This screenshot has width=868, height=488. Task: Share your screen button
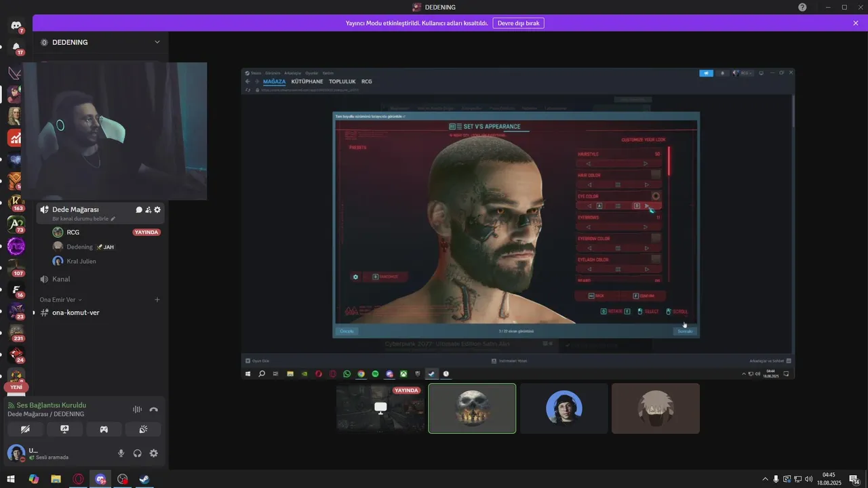65,429
